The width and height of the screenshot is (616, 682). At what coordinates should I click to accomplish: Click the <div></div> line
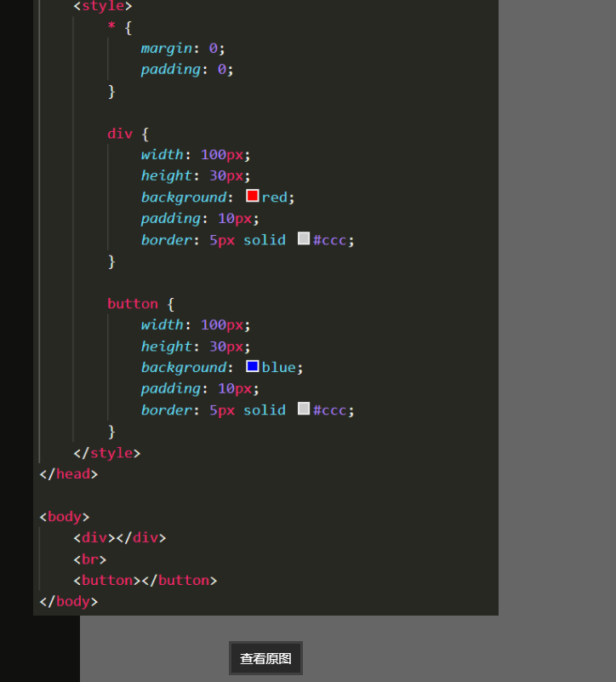click(x=120, y=538)
